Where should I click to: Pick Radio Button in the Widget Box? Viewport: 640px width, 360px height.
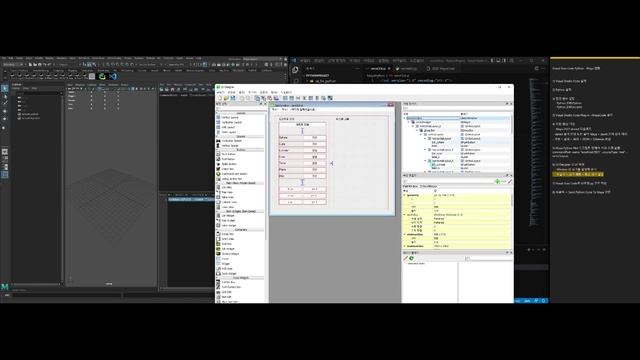tap(229, 164)
